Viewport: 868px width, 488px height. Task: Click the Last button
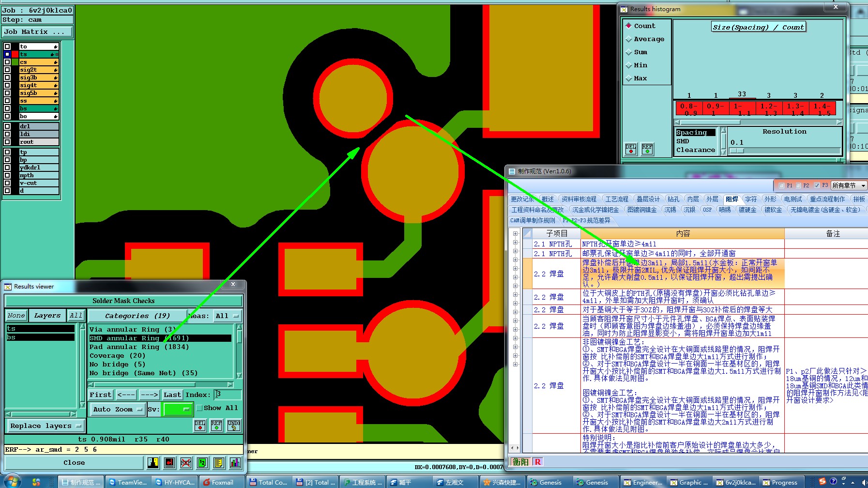(x=172, y=395)
